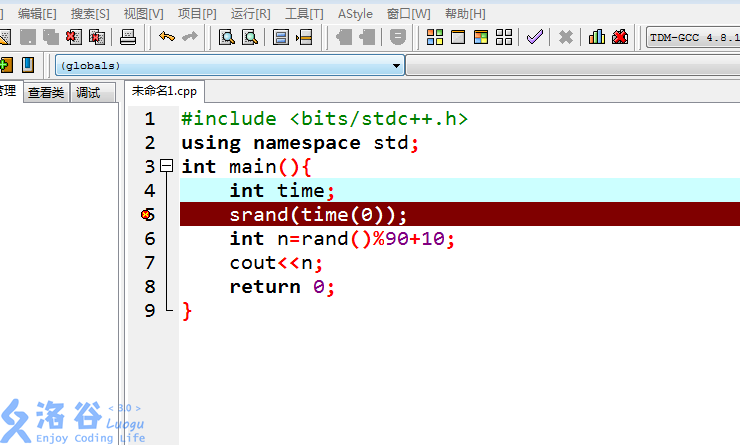The width and height of the screenshot is (740, 445).
Task: Select the 未命名1.cpp editor tab
Action: [165, 91]
